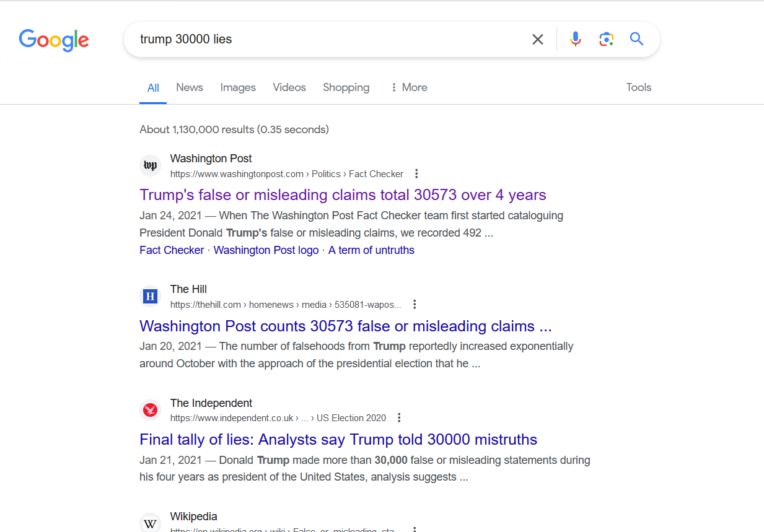
Task: Click 'The Independent' source name
Action: (211, 403)
